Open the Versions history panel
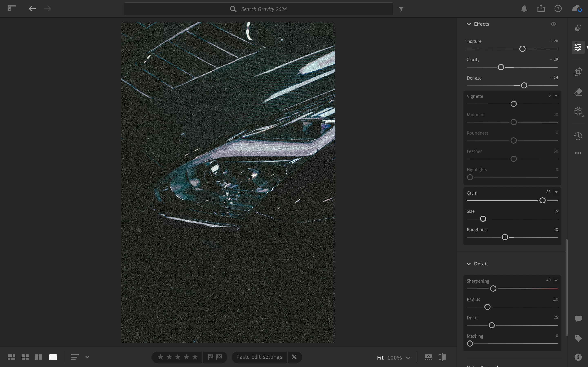588x367 pixels. click(578, 136)
